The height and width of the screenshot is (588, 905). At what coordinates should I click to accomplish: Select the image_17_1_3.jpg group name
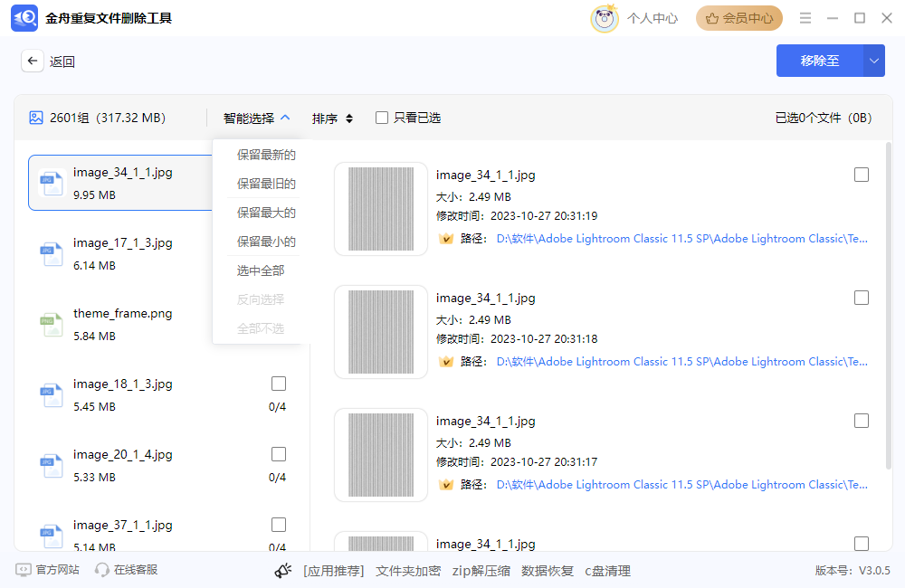point(123,243)
